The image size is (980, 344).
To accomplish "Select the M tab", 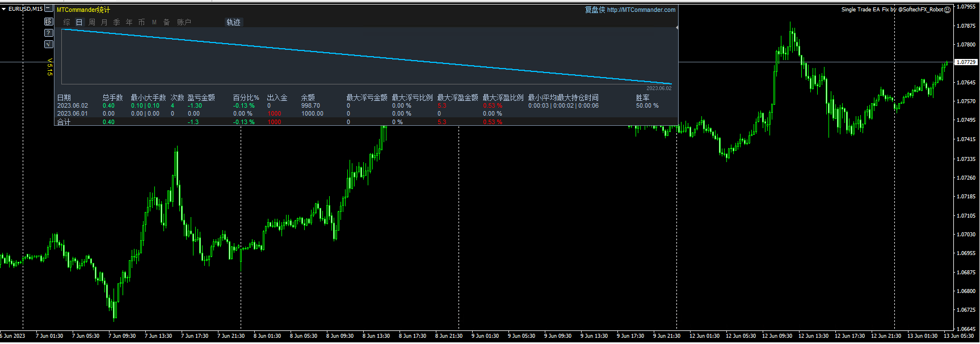I will click(x=154, y=22).
